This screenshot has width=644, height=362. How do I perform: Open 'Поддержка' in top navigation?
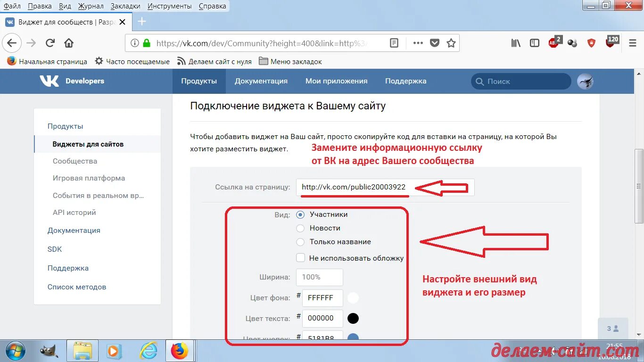(405, 81)
